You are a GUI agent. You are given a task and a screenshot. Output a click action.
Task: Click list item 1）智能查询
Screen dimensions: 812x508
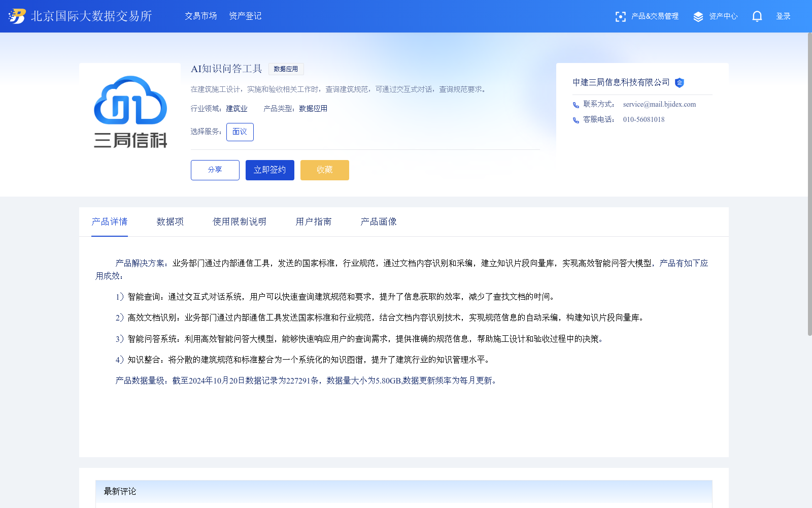click(x=337, y=297)
